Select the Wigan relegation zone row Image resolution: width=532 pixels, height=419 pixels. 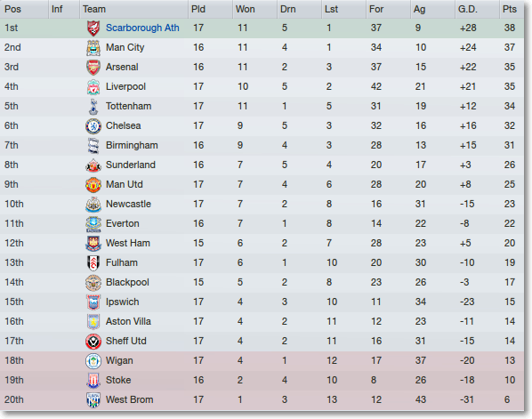point(262,360)
